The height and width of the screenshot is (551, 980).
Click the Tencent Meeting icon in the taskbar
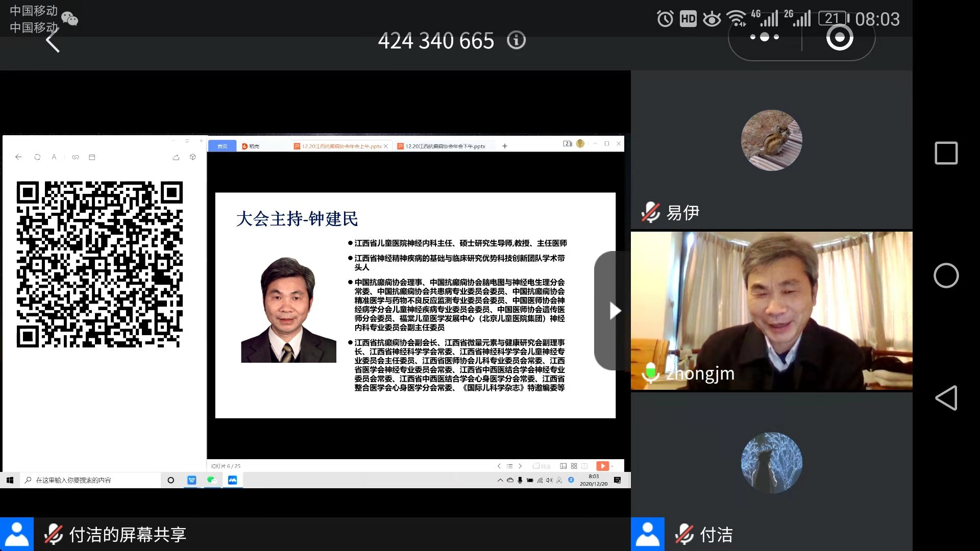[x=233, y=480]
